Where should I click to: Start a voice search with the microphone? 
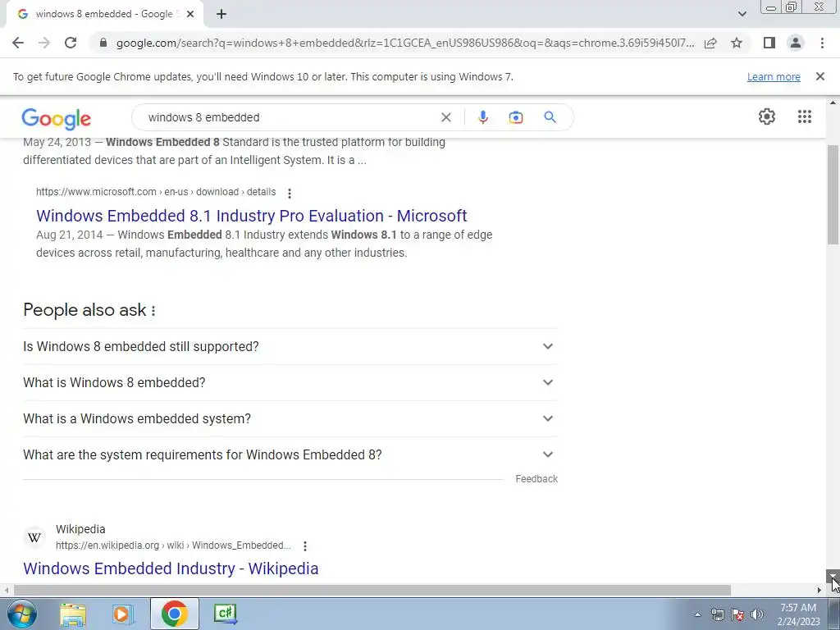(482, 117)
